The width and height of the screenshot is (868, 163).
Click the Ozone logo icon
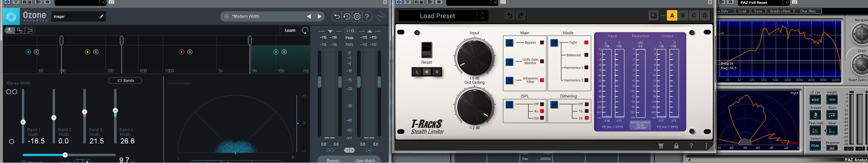click(x=11, y=16)
